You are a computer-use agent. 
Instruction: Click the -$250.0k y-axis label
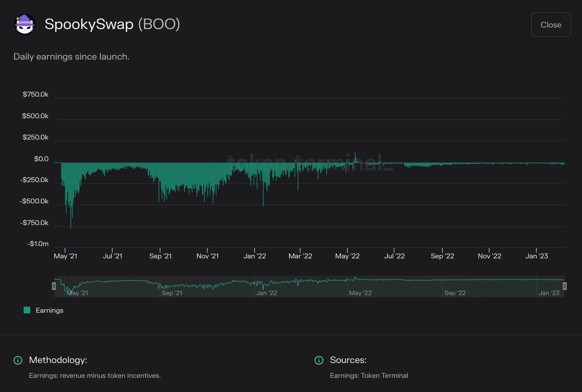[34, 180]
